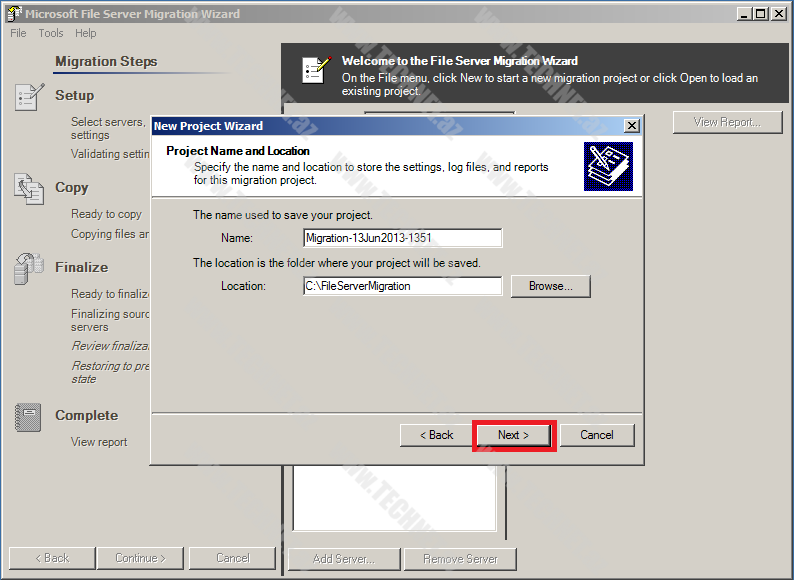Screen dimensions: 794x580
Task: Click the blue wizard books icon
Action: click(x=608, y=166)
